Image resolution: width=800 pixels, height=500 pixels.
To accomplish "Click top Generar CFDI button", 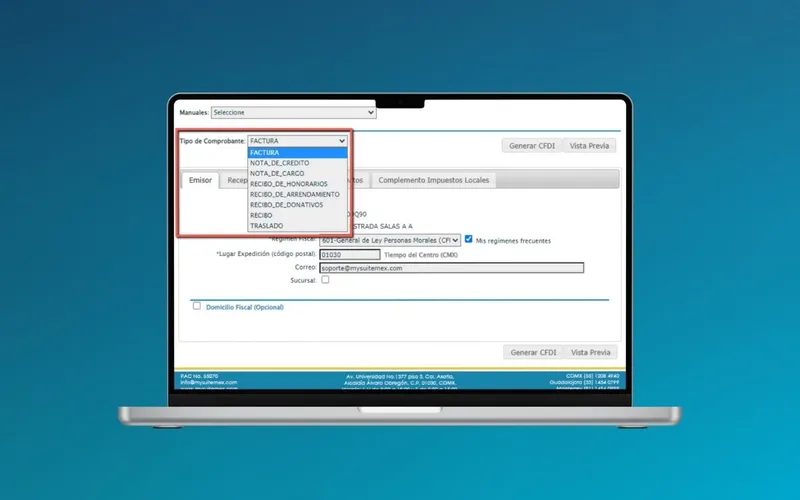I will tap(532, 145).
